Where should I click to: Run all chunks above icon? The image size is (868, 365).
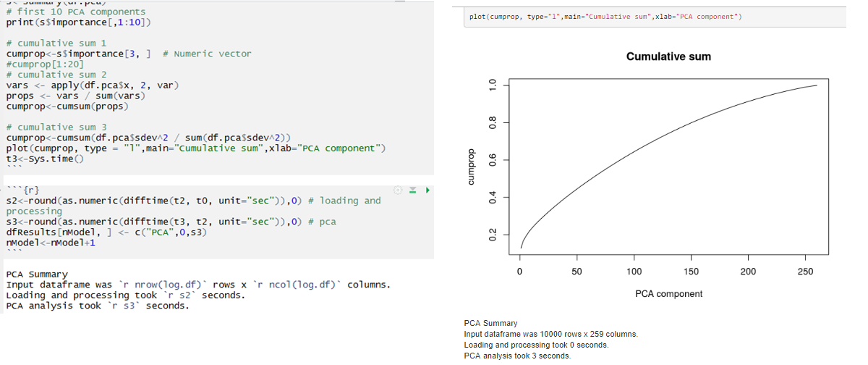pos(413,190)
